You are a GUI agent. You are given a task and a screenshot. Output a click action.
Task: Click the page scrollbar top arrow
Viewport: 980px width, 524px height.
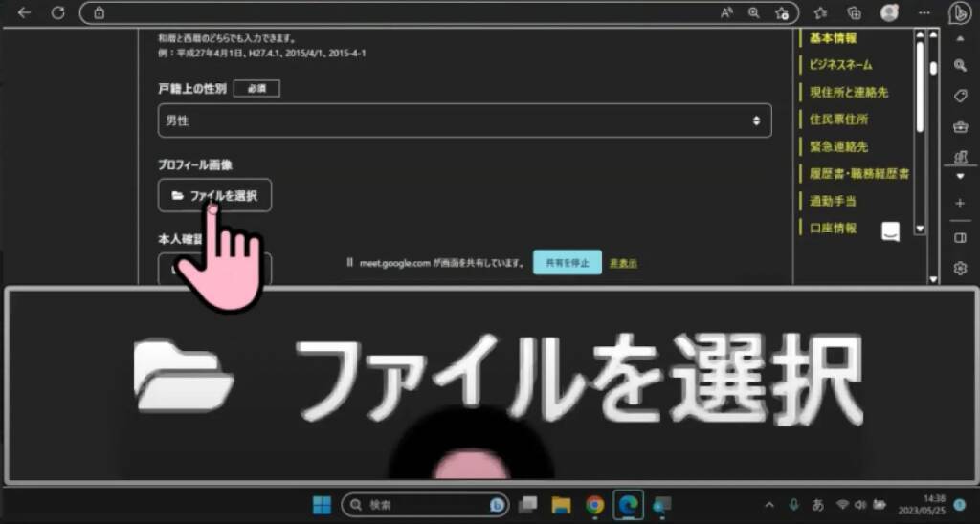pos(934,34)
